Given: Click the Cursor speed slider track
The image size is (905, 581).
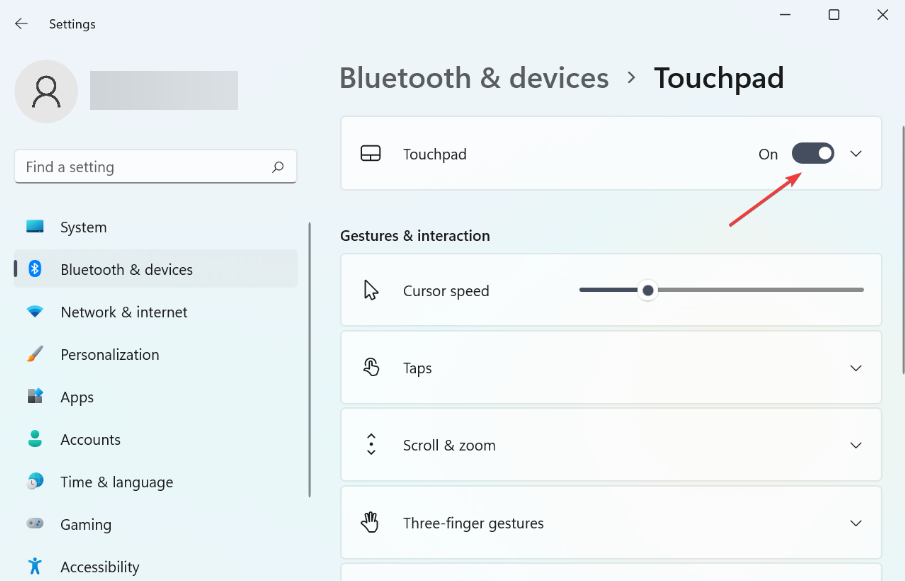Looking at the screenshot, I should point(721,290).
